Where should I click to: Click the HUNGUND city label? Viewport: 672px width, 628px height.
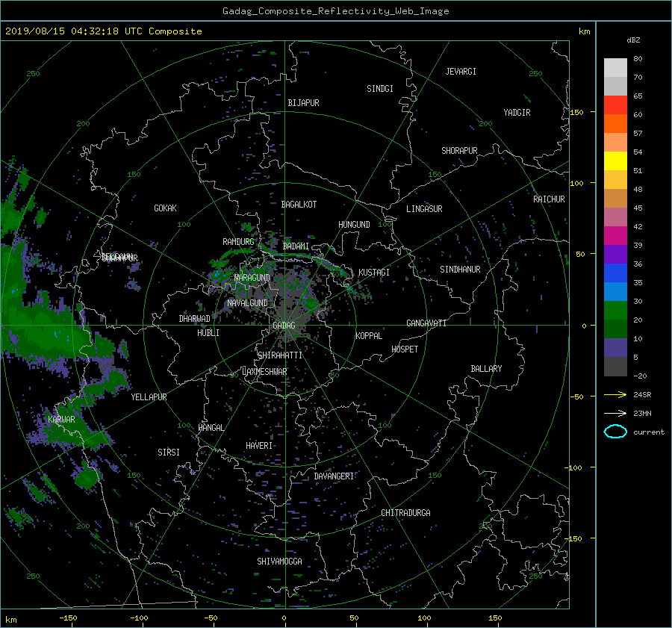(354, 225)
